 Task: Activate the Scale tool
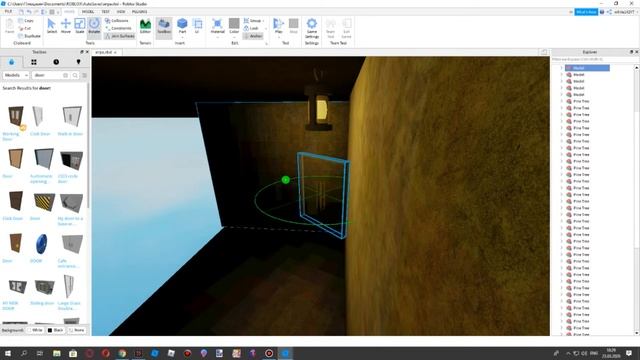coord(80,26)
